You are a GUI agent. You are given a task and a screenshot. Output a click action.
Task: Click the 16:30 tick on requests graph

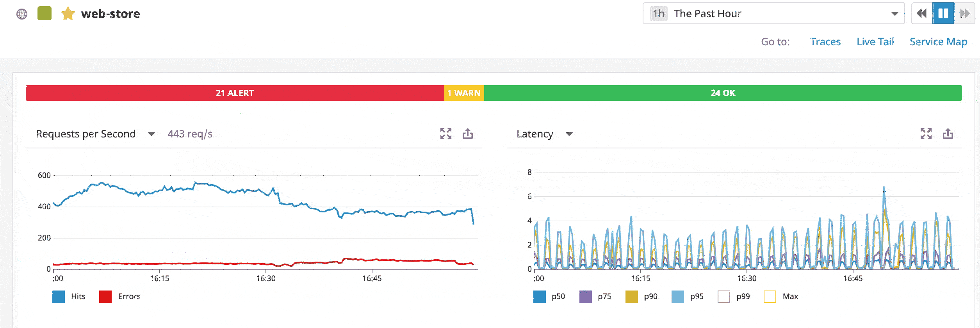[266, 278]
